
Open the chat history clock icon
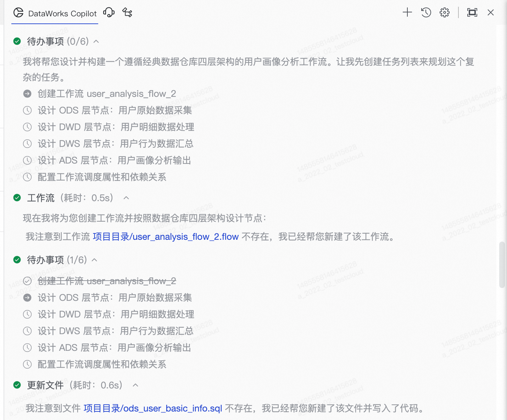coord(426,12)
